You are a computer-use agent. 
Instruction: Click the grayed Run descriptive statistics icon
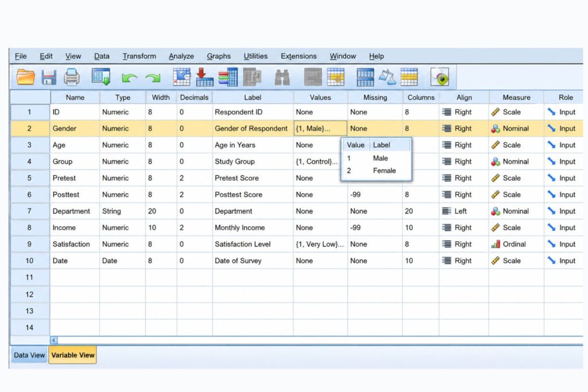[252, 77]
